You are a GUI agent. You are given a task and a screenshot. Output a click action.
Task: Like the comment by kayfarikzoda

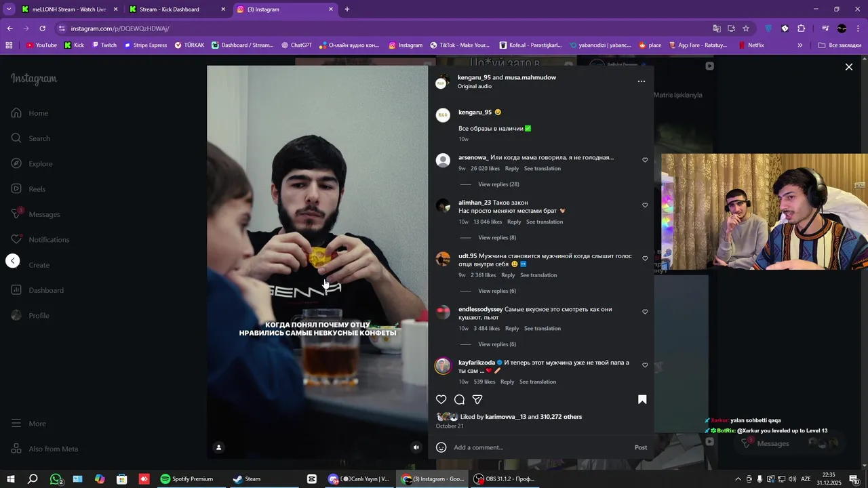645,365
